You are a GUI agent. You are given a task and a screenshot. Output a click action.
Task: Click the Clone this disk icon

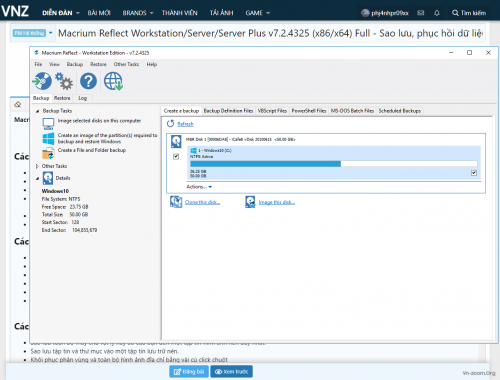point(176,202)
